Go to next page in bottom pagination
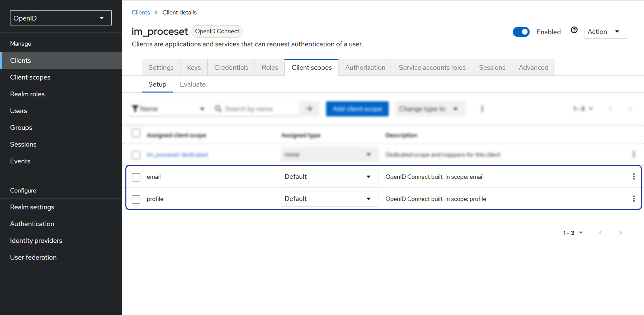Image resolution: width=644 pixels, height=315 pixels. coord(620,232)
